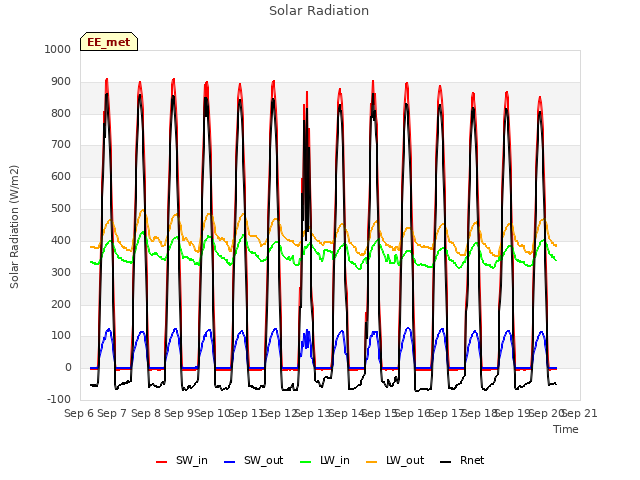Click the 500 y-axis tick label

pyautogui.click(x=61, y=209)
